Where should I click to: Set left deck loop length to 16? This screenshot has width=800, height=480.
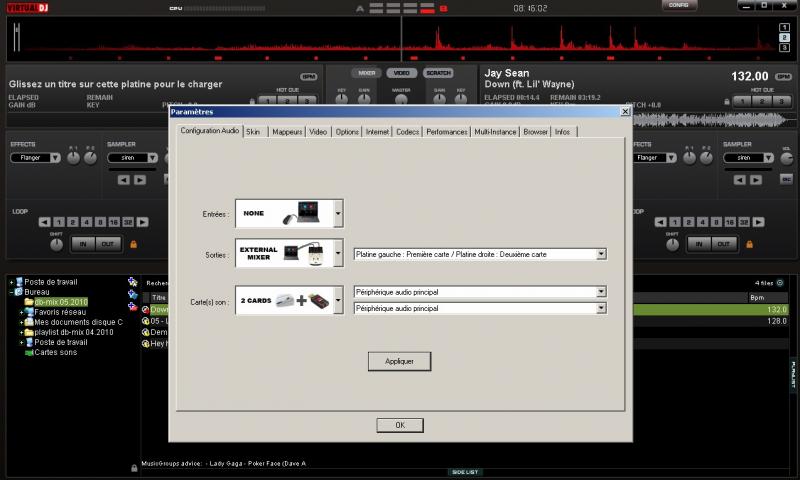pyautogui.click(x=114, y=222)
